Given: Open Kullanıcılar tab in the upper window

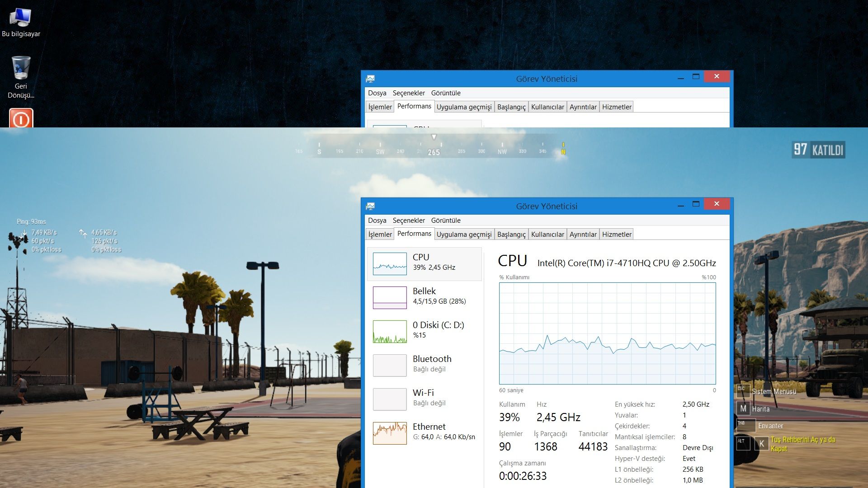Looking at the screenshot, I should pyautogui.click(x=547, y=107).
